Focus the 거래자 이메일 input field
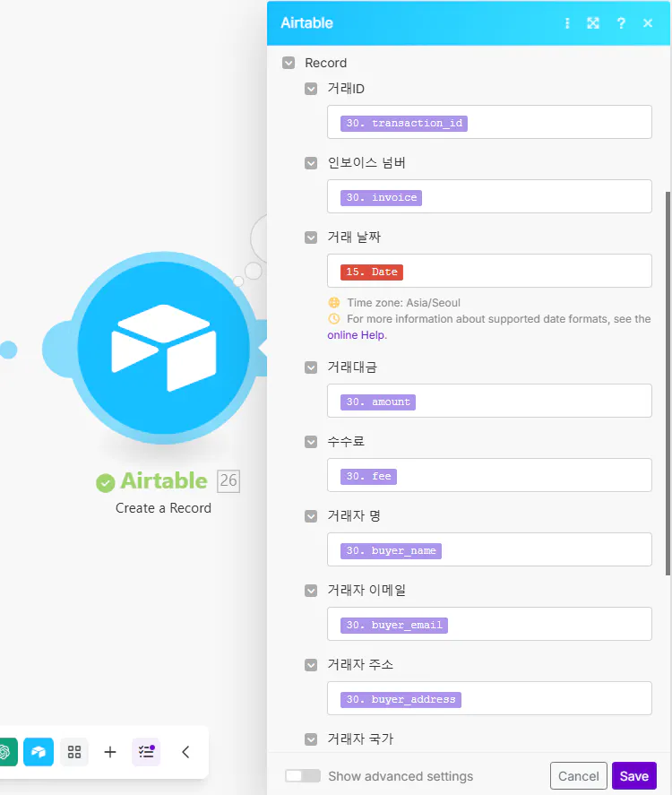Viewport: 672px width, 795px height. (x=489, y=624)
